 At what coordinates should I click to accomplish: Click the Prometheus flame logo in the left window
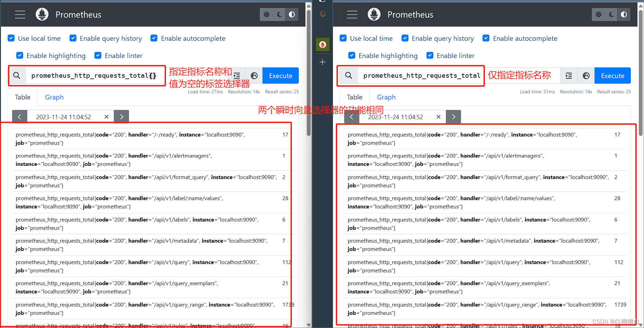pyautogui.click(x=42, y=15)
